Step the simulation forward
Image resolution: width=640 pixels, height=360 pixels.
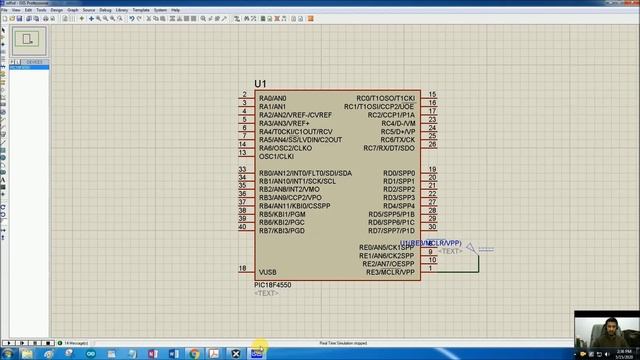click(22, 343)
